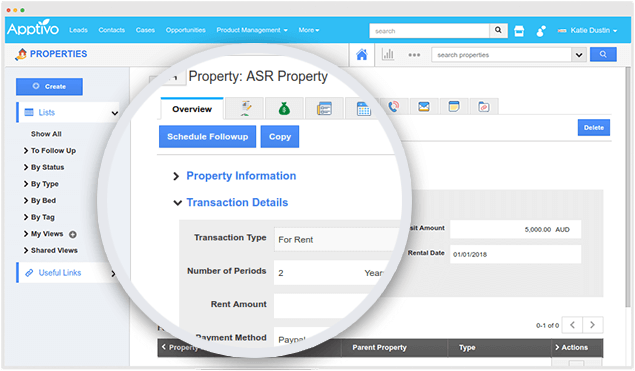Open the emails envelope tab icon
Image resolution: width=635 pixels, height=371 pixels.
[424, 107]
